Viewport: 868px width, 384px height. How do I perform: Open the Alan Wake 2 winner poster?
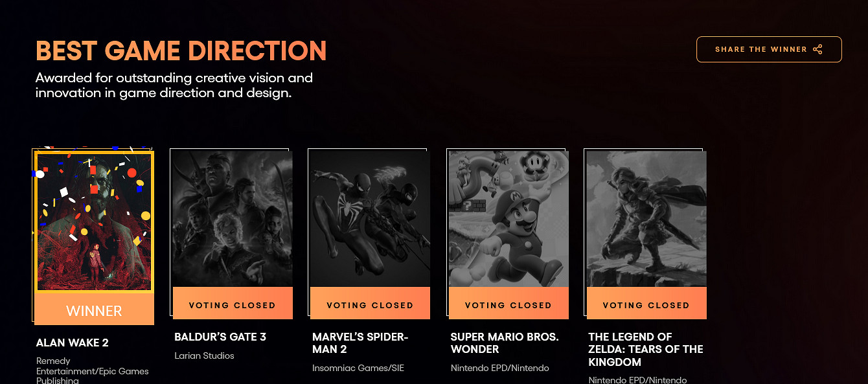[x=94, y=222]
